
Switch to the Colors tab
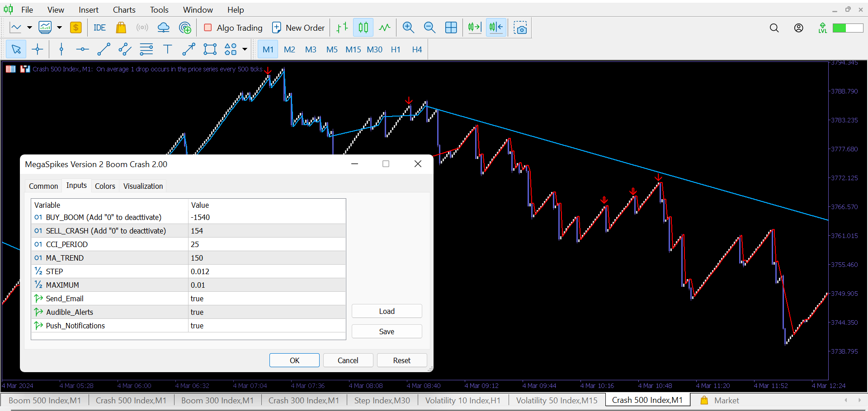coord(105,186)
